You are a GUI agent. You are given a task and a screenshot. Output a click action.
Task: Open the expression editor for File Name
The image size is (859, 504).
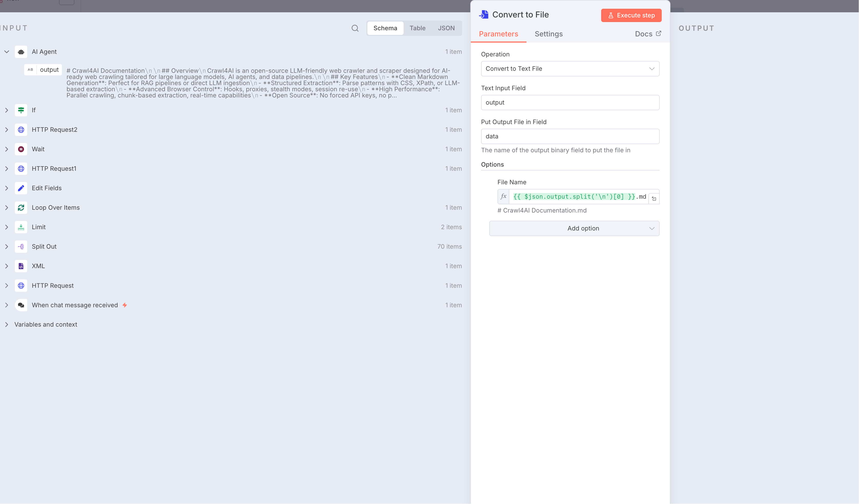click(x=654, y=198)
